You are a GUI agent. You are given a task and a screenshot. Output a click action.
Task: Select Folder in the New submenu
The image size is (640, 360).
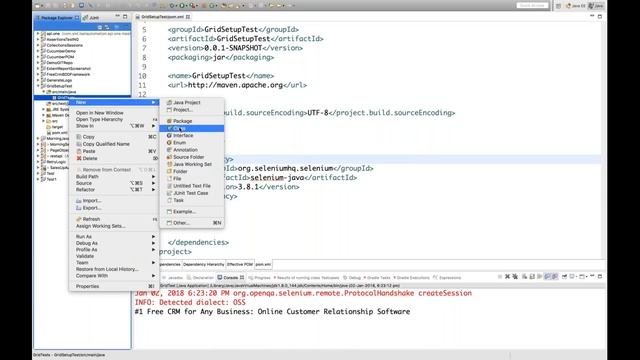click(x=191, y=171)
